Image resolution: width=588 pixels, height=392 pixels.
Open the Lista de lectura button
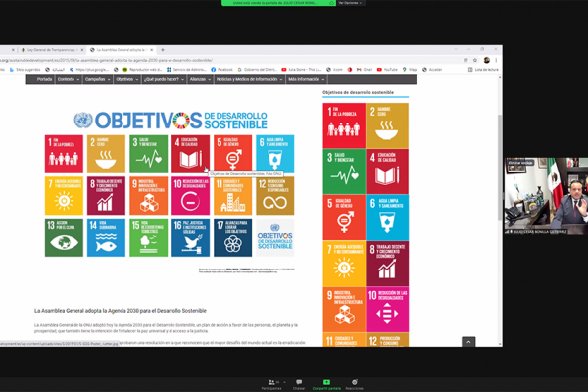click(x=483, y=70)
